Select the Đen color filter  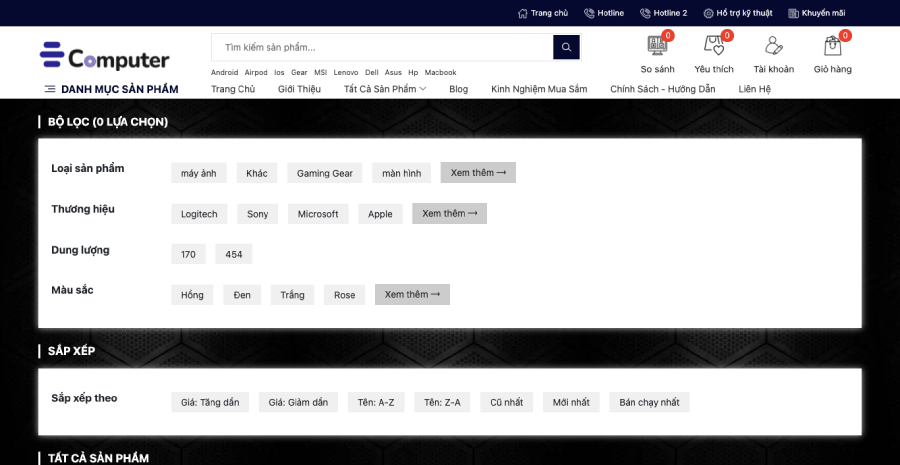(242, 294)
